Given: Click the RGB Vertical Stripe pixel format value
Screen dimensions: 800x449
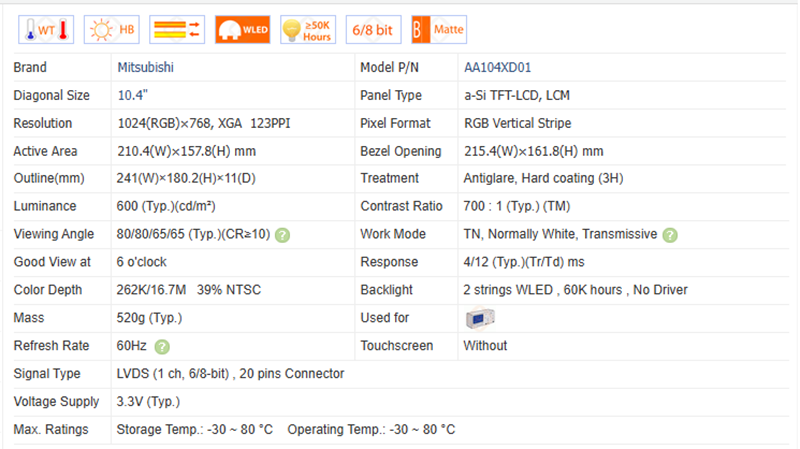Looking at the screenshot, I should point(517,123).
